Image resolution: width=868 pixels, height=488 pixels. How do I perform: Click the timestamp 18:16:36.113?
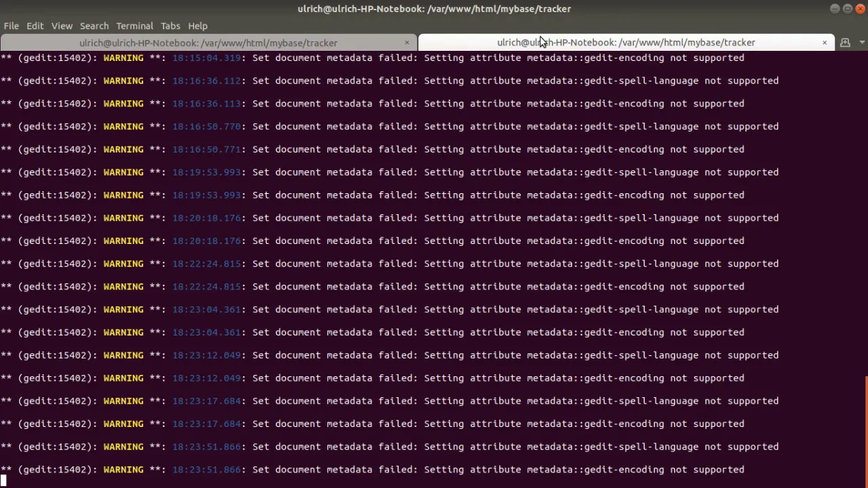tap(207, 104)
